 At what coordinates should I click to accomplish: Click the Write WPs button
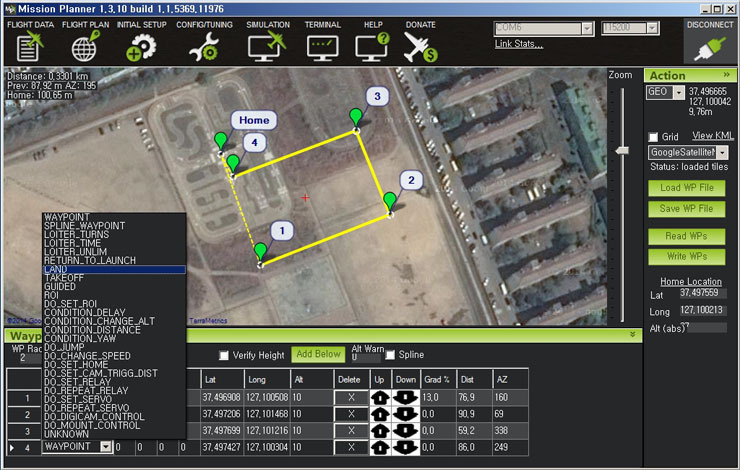pyautogui.click(x=686, y=256)
